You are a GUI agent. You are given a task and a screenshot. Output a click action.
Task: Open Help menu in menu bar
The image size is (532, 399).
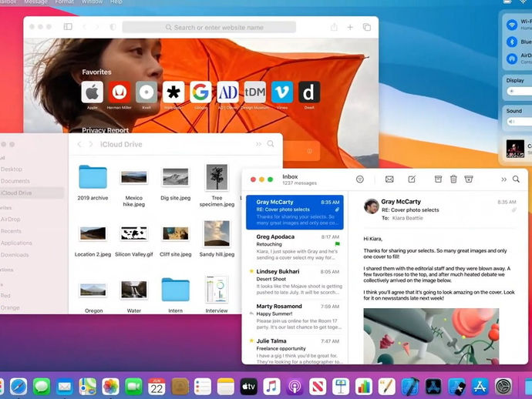pos(116,2)
